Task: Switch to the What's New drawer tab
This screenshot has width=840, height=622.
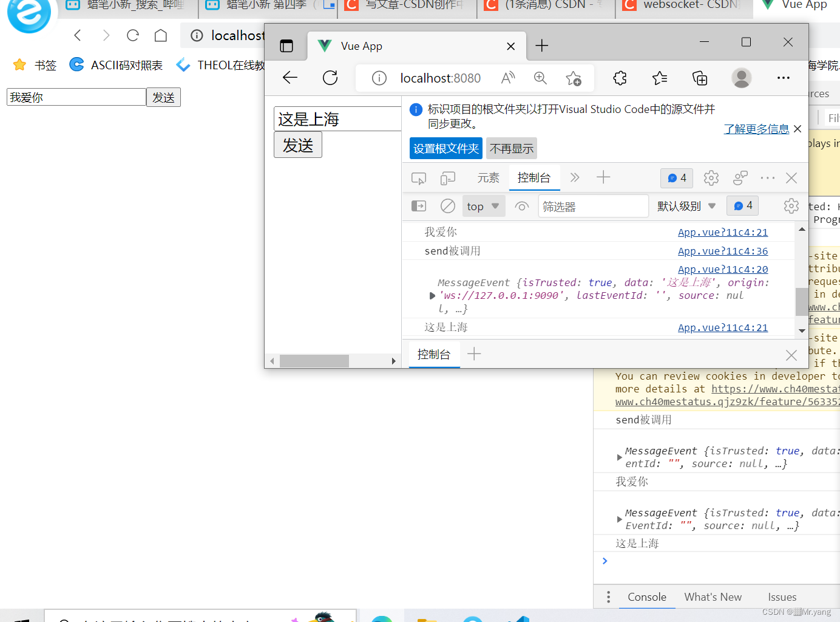Action: (713, 597)
